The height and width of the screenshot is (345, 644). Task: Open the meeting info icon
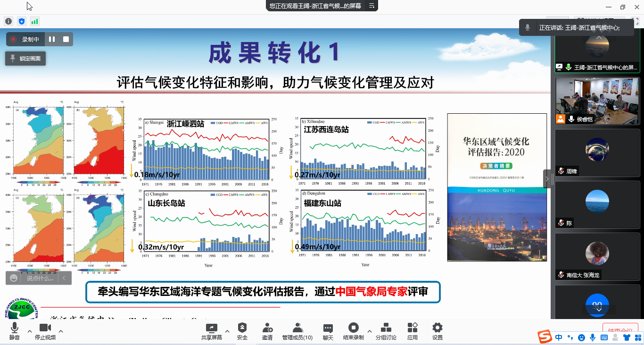[8, 21]
